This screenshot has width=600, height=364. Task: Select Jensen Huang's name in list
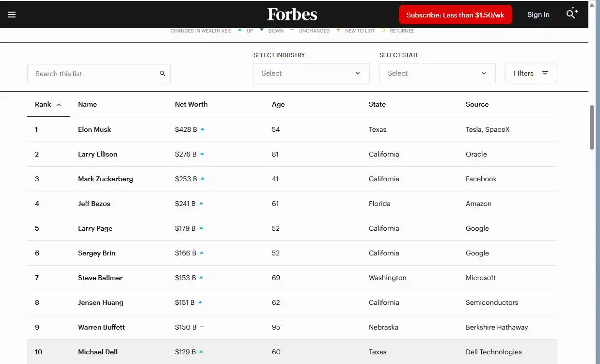(100, 302)
